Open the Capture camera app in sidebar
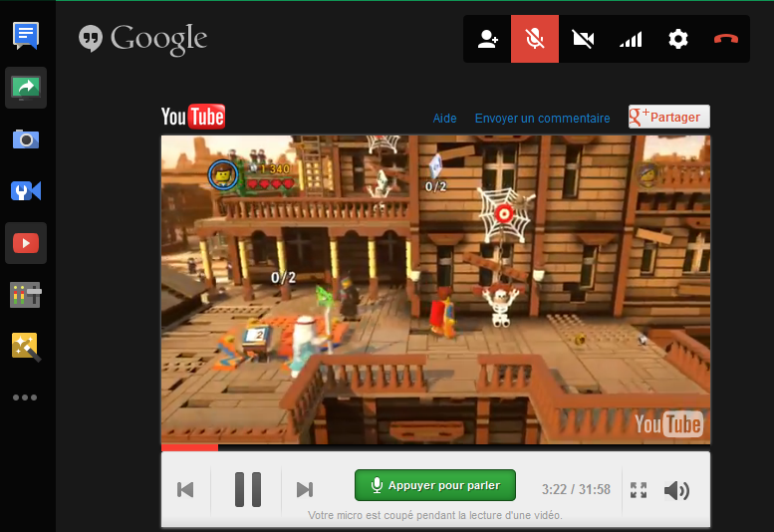This screenshot has width=774, height=532. pos(26,139)
